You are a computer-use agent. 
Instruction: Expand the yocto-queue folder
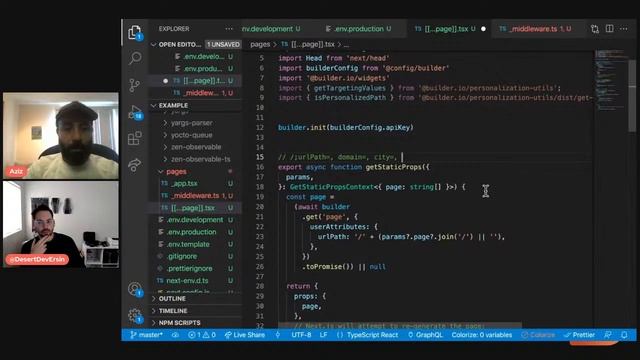tap(191, 135)
